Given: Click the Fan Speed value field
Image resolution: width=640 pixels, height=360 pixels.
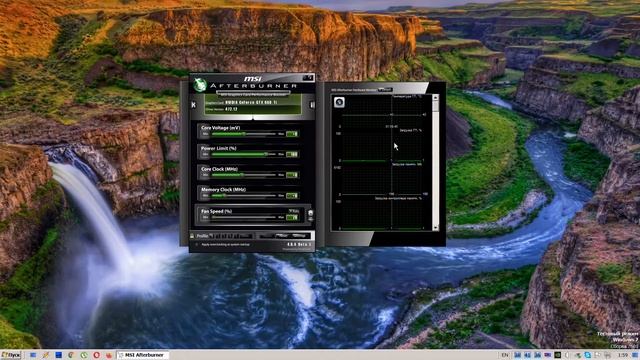Looking at the screenshot, I should click(x=292, y=217).
